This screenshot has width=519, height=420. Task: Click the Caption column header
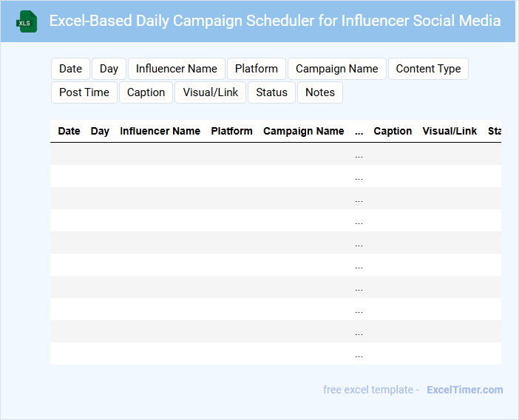tap(393, 131)
